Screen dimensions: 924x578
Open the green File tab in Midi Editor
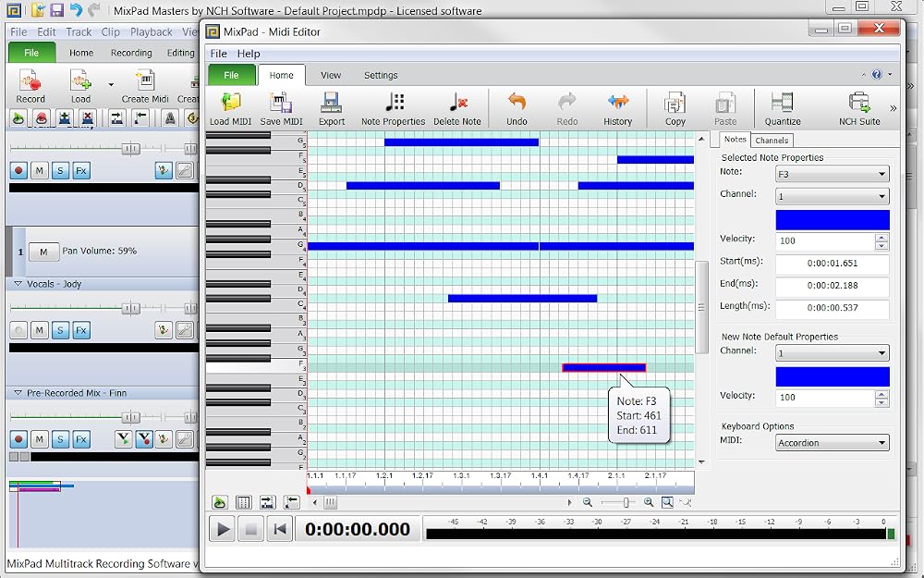click(232, 75)
